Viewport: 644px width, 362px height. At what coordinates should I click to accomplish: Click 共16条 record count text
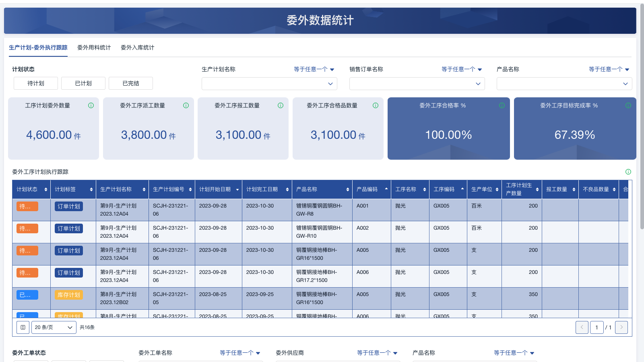[87, 327]
